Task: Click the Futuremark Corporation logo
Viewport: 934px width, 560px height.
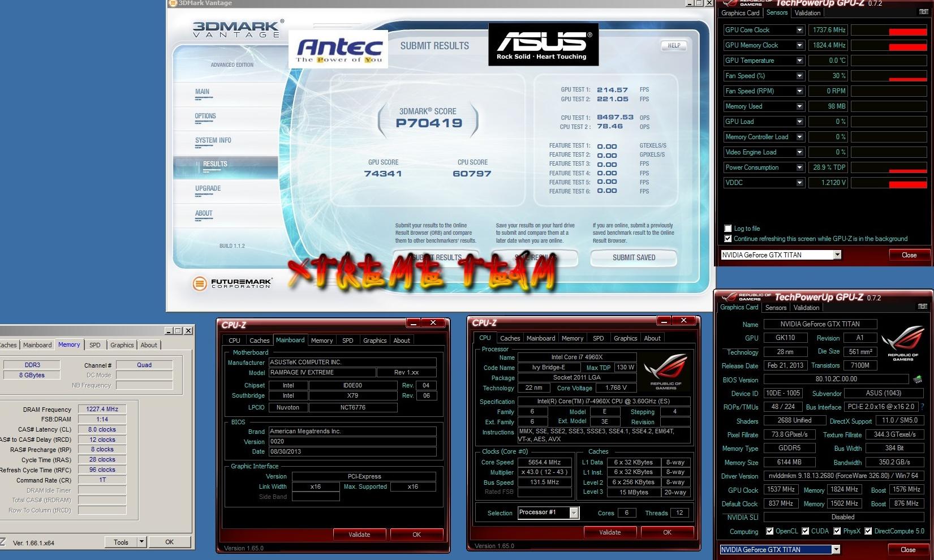Action: pyautogui.click(x=233, y=283)
